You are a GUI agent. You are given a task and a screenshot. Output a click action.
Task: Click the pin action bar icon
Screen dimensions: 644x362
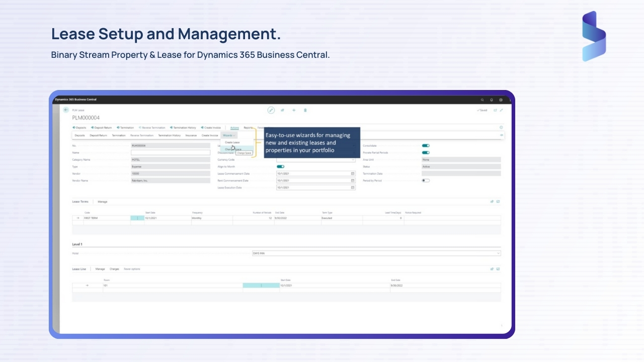pos(502,135)
